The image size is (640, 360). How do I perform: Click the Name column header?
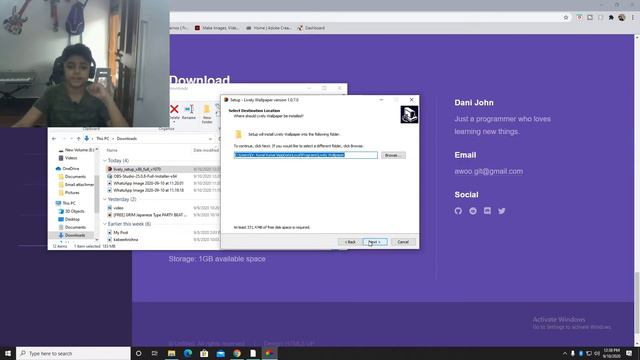click(112, 150)
